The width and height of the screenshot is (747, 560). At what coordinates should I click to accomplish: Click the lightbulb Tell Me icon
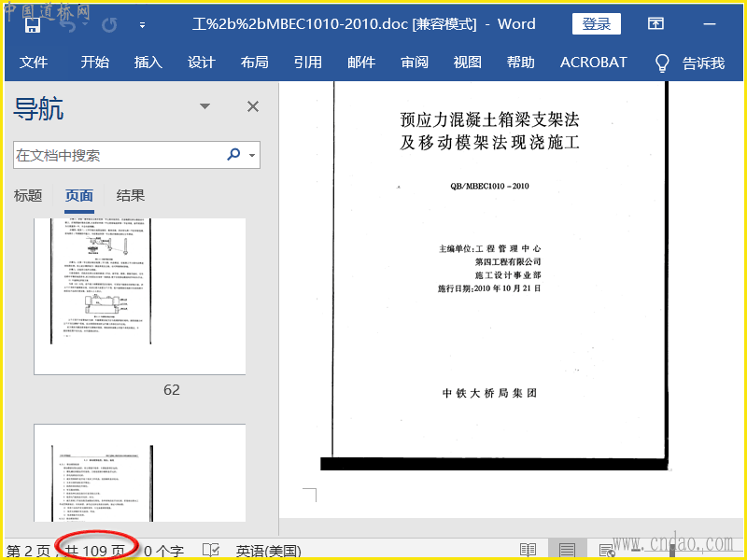pos(662,63)
